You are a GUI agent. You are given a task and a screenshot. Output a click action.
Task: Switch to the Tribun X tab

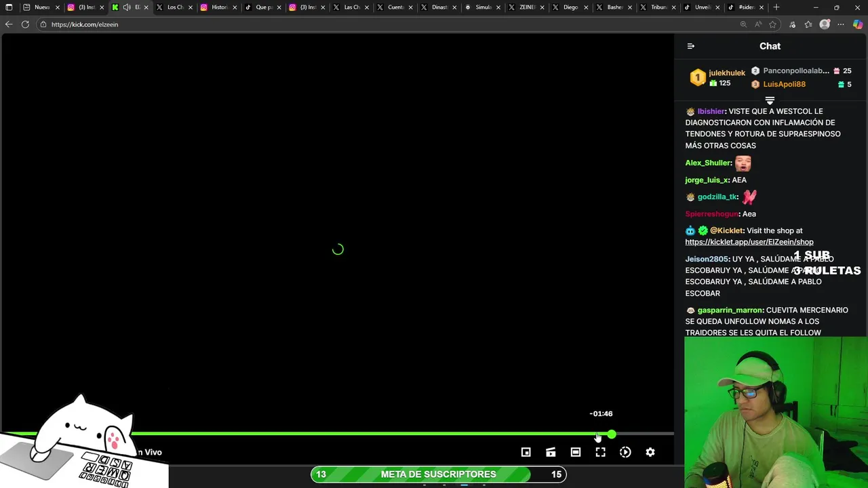coord(659,7)
